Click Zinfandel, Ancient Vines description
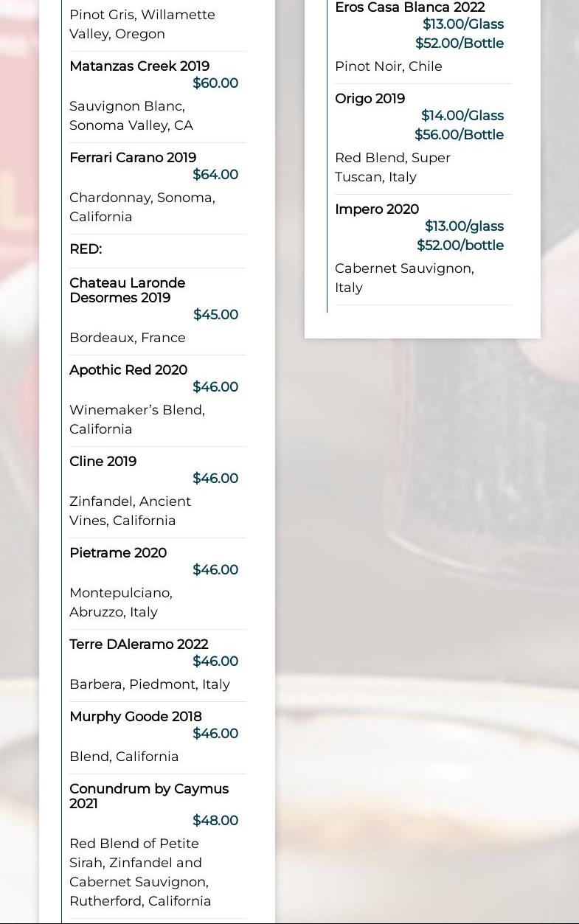Screen dimensions: 579x924 pos(130,511)
